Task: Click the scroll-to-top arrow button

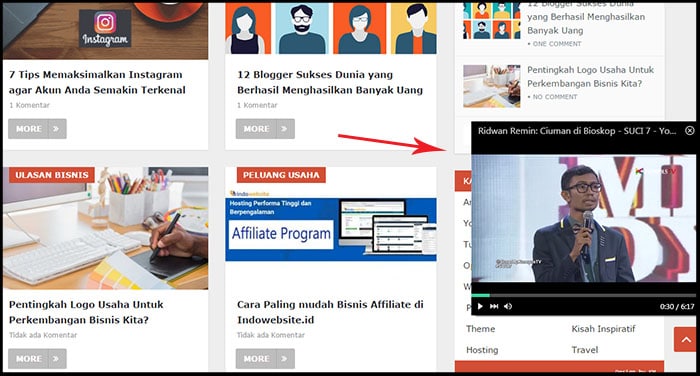Action: pos(686,339)
